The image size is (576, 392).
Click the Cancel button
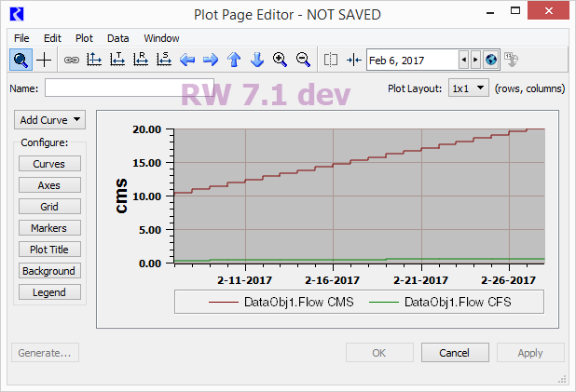click(x=455, y=353)
